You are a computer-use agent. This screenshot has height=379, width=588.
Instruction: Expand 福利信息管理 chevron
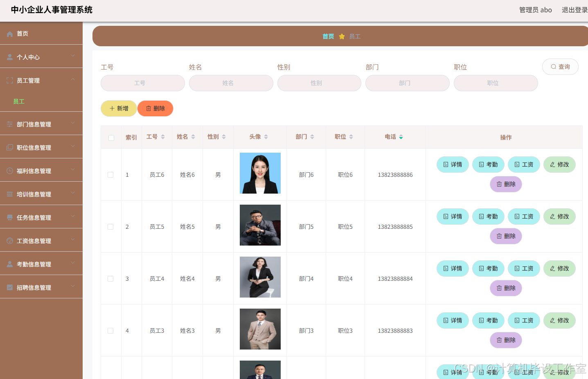[73, 169]
